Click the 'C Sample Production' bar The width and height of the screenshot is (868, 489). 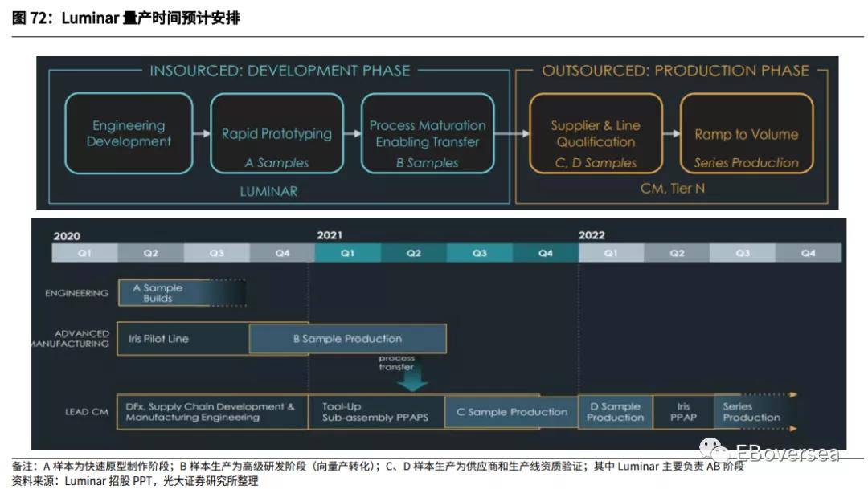point(511,412)
